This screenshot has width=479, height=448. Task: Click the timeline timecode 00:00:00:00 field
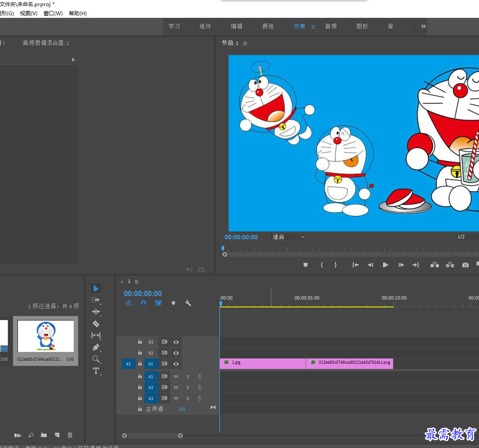tap(143, 293)
